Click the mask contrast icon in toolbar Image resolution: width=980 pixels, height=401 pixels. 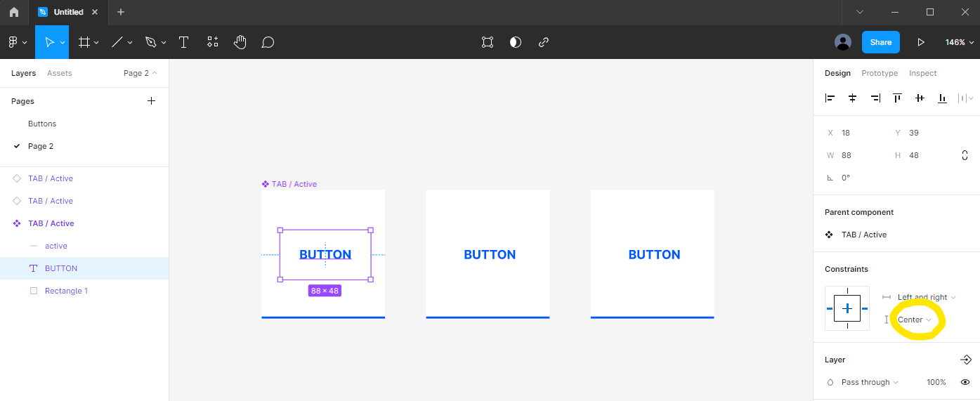click(516, 42)
